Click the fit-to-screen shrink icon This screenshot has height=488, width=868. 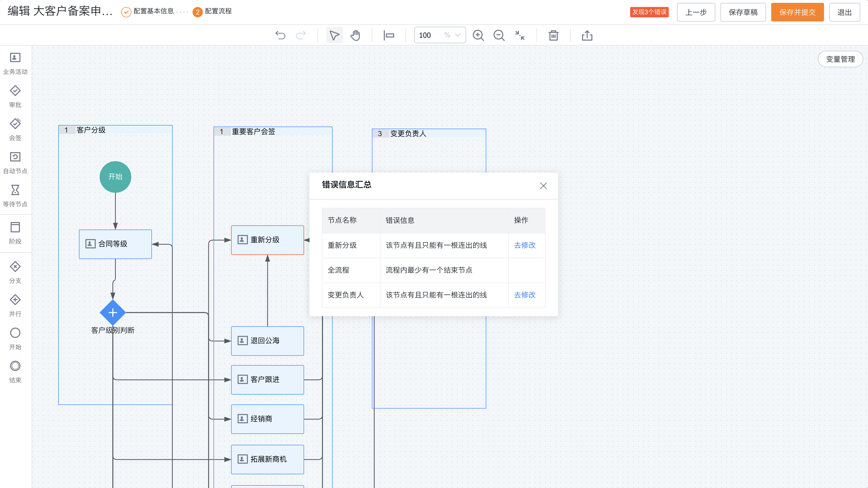pos(520,35)
